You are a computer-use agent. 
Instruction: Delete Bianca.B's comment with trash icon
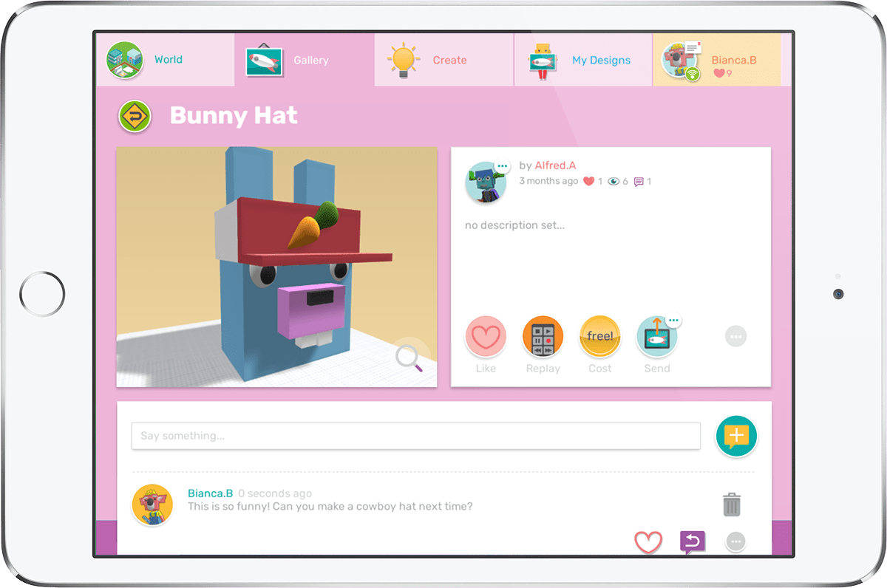point(731,505)
